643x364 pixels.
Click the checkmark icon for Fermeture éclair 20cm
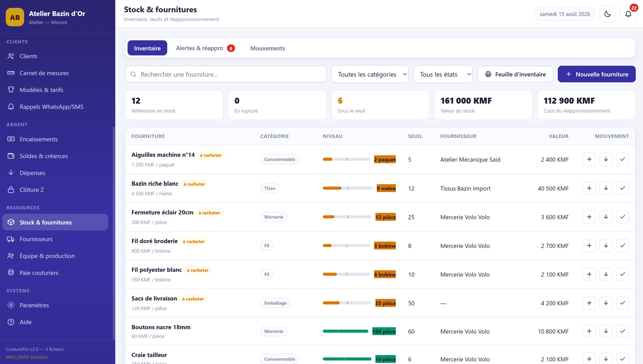pos(622,217)
